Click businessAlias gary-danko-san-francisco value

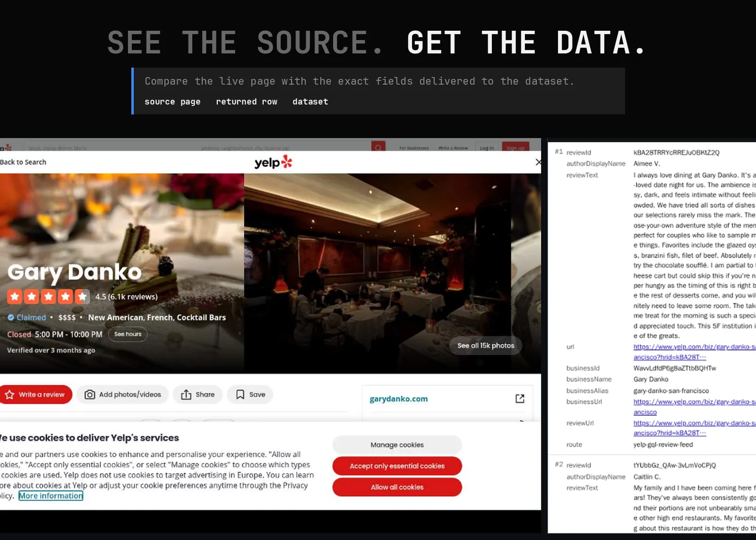(x=671, y=391)
